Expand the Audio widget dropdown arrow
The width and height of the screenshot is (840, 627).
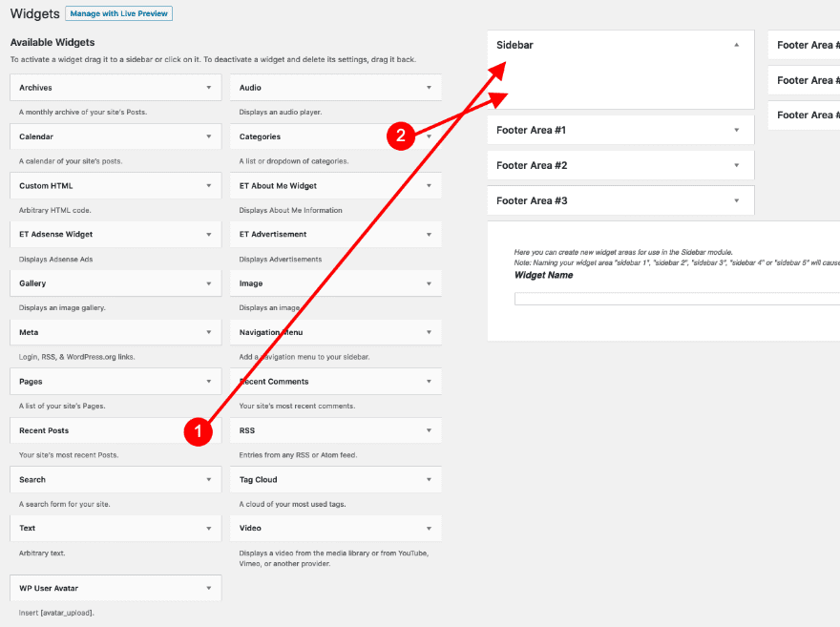point(429,88)
